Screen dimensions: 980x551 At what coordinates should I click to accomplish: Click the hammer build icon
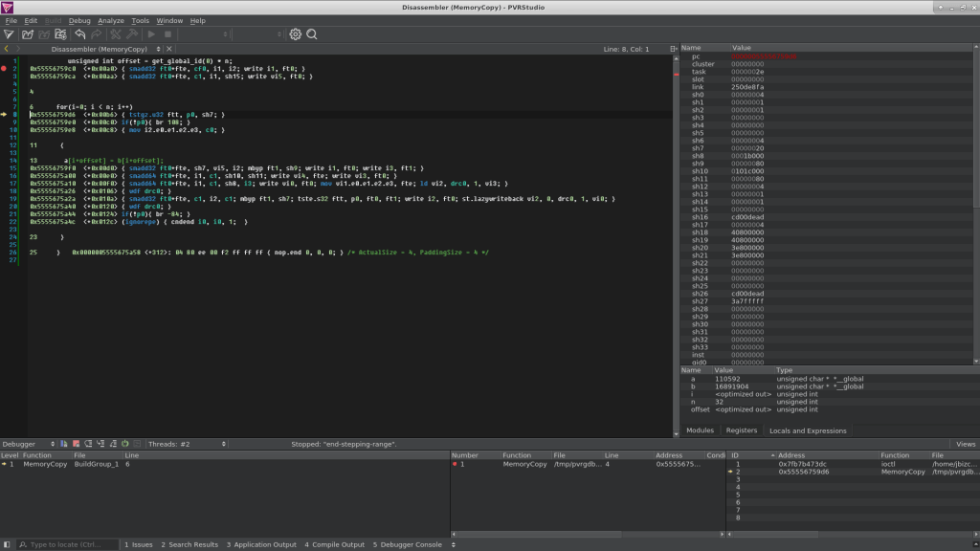pyautogui.click(x=132, y=34)
